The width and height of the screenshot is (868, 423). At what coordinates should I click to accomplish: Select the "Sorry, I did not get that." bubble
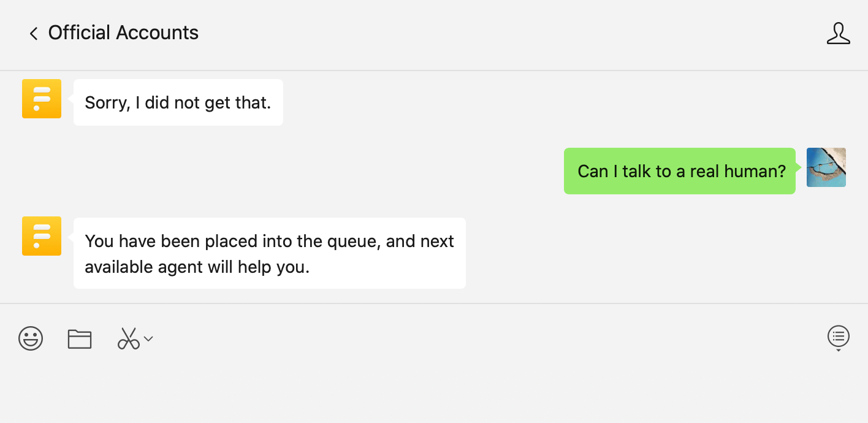pyautogui.click(x=178, y=102)
